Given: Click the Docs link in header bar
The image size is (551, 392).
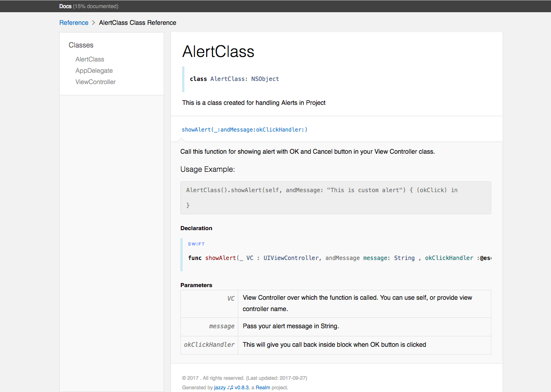Looking at the screenshot, I should pyautogui.click(x=65, y=6).
